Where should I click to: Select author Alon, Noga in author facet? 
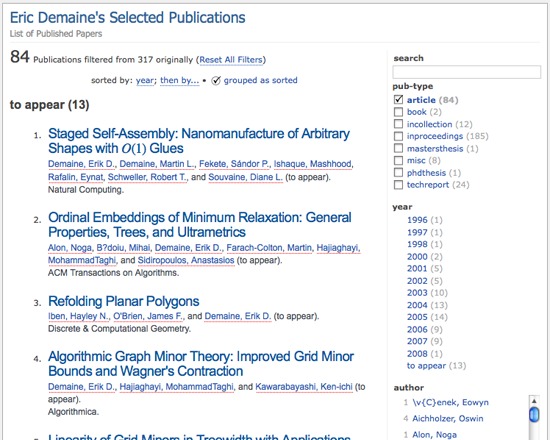tap(434, 435)
